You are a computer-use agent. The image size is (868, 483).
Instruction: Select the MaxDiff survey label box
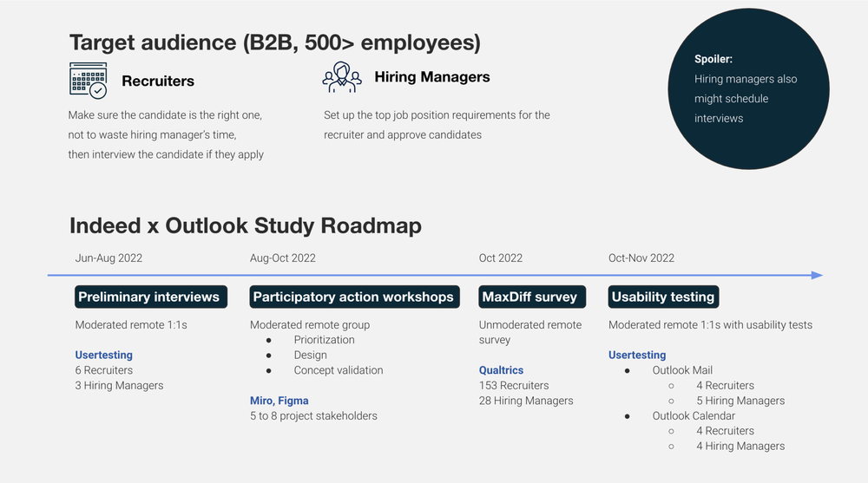tap(532, 297)
